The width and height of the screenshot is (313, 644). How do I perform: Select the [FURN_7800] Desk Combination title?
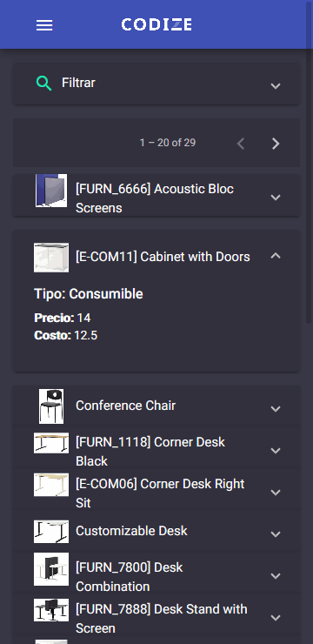130,577
